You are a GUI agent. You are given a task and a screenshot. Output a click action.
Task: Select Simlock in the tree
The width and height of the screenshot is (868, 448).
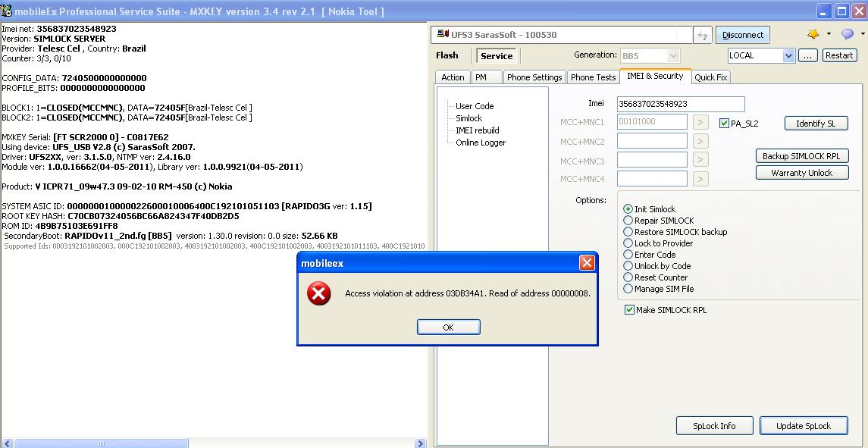[x=469, y=118]
